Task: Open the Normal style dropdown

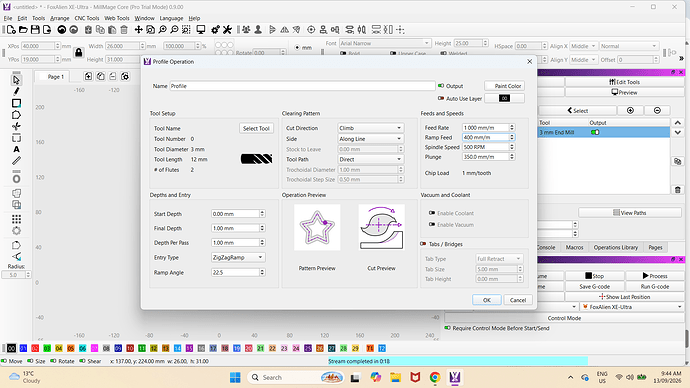Action: pyautogui.click(x=629, y=46)
